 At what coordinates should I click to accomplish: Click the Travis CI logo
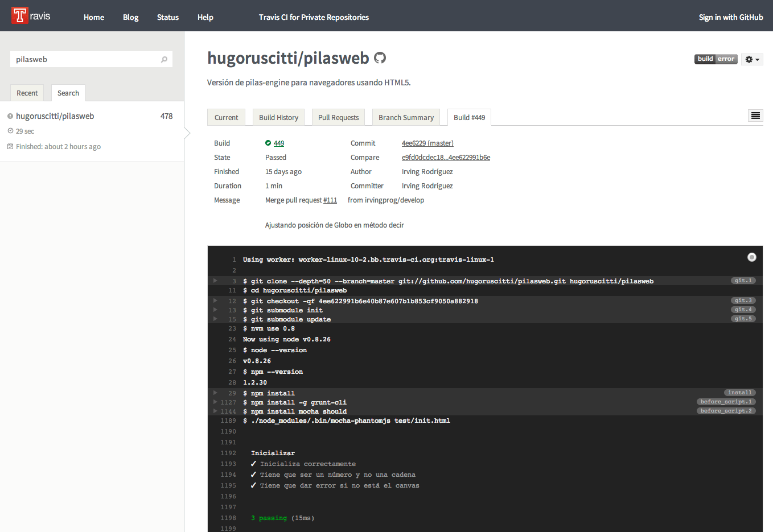pos(31,15)
